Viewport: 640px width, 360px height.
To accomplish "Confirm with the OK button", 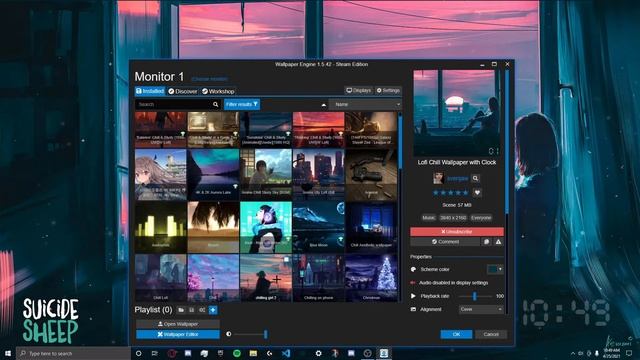I will (456, 334).
